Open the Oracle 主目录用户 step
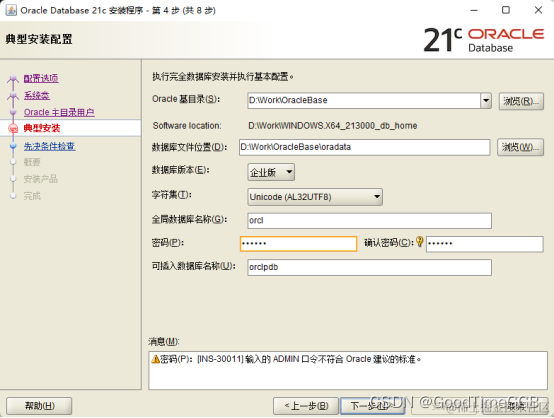554x418 pixels. [59, 112]
